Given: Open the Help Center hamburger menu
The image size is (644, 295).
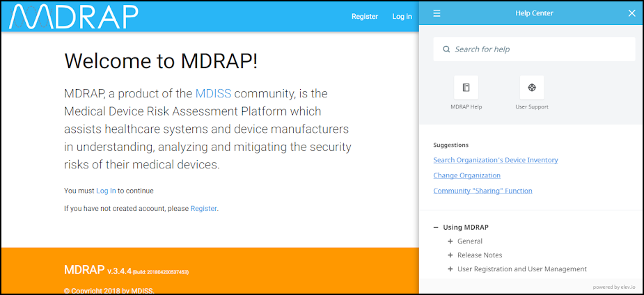Looking at the screenshot, I should click(437, 13).
